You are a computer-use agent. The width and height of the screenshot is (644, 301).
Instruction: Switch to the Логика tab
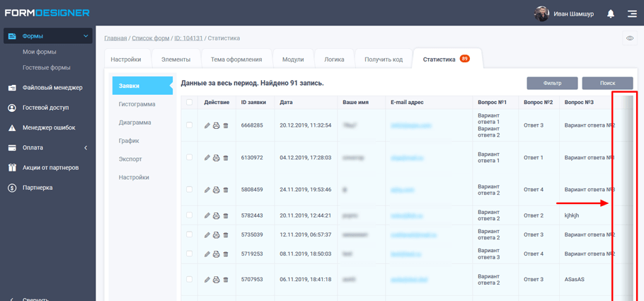334,59
